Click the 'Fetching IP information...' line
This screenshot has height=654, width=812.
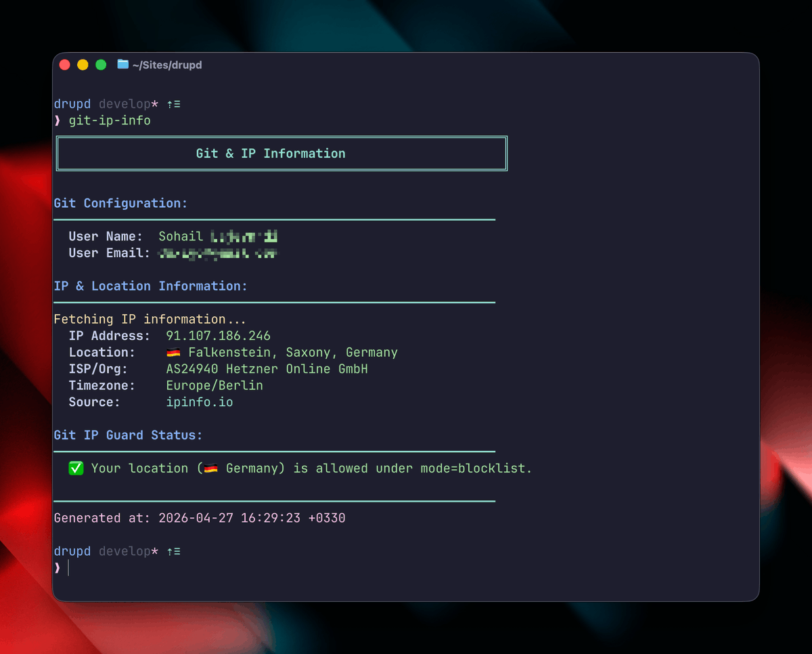(x=150, y=320)
